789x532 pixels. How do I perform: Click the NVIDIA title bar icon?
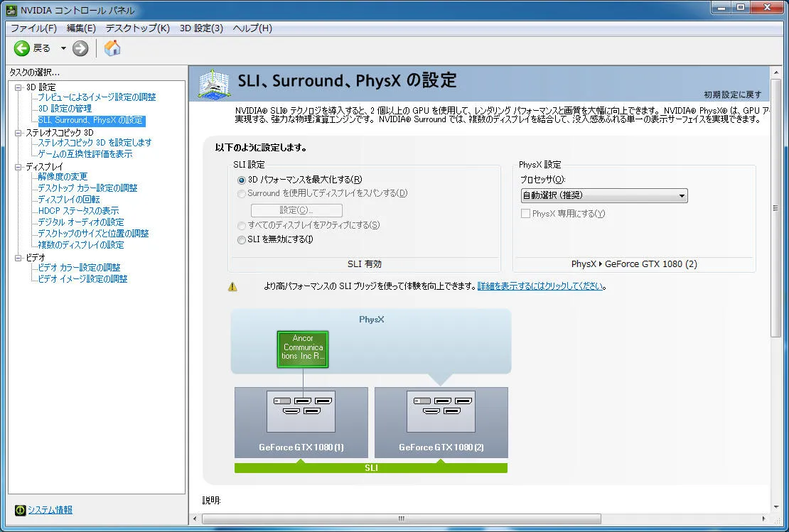pyautogui.click(x=11, y=10)
